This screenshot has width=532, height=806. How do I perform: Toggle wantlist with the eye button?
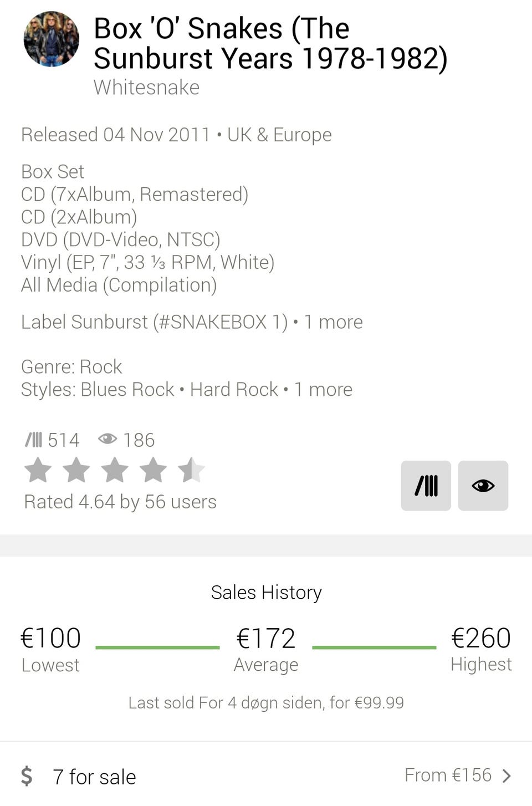click(x=483, y=486)
